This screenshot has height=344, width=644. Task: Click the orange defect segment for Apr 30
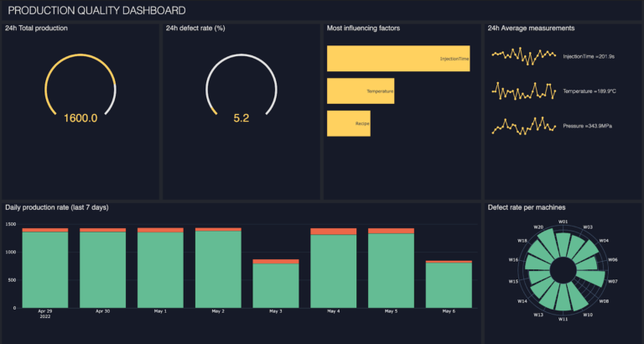click(x=102, y=230)
